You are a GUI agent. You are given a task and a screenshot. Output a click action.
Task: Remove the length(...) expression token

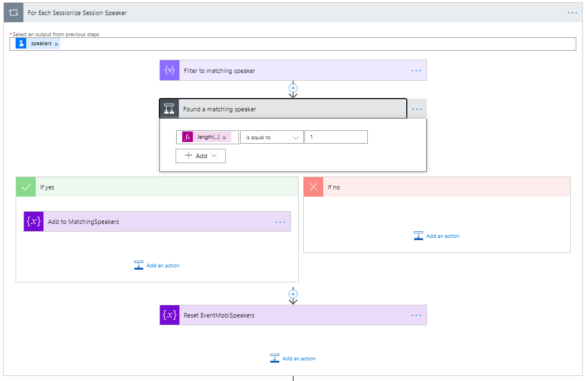pos(224,138)
